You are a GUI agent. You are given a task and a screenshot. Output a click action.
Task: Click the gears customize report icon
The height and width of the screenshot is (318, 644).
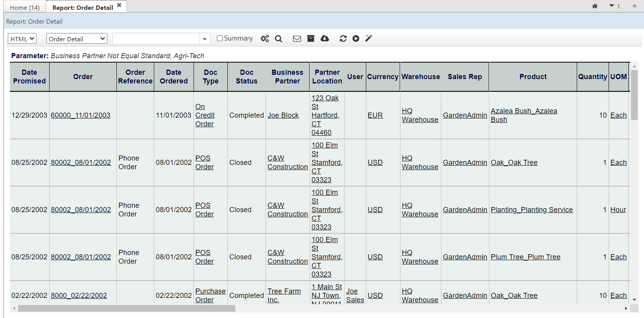pos(265,39)
